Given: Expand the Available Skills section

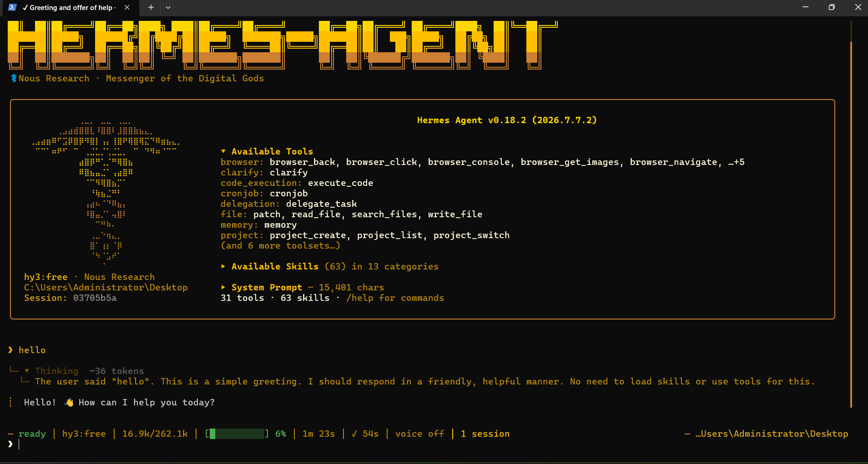Looking at the screenshot, I should pyautogui.click(x=223, y=266).
